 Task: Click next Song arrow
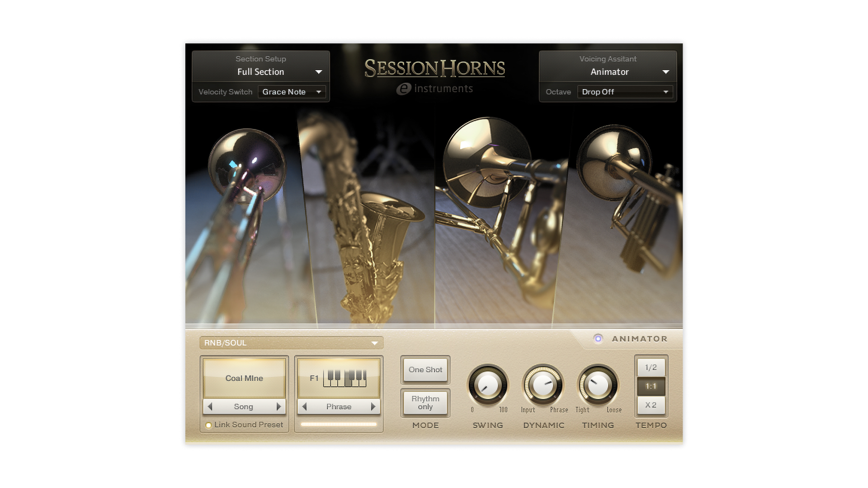278,407
